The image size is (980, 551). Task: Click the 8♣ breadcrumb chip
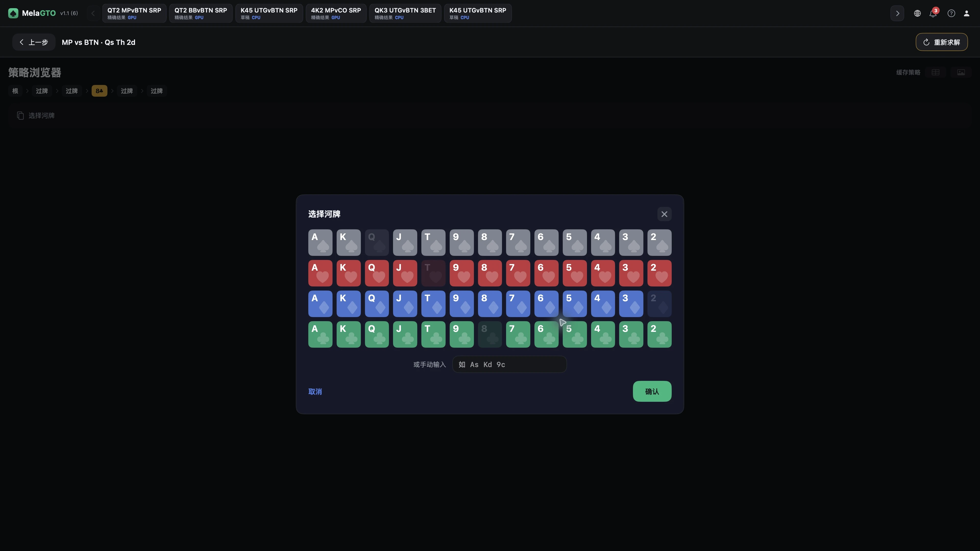coord(99,91)
